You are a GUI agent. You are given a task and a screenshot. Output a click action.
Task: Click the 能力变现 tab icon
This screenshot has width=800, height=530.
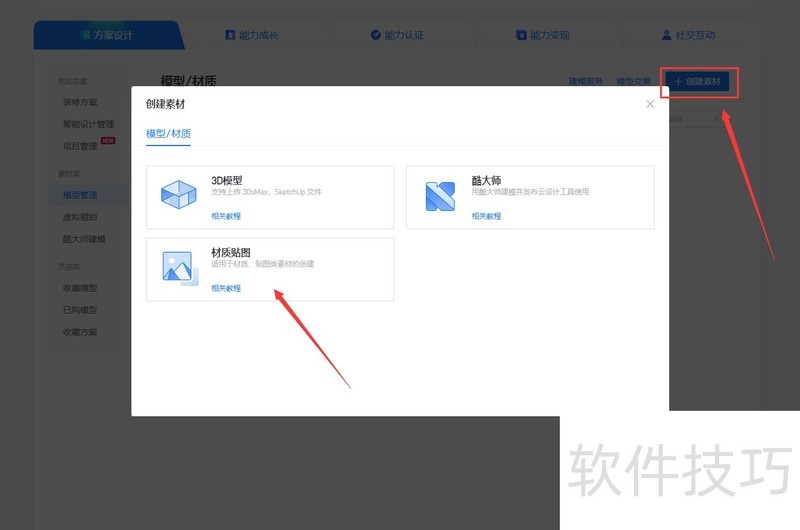click(521, 35)
